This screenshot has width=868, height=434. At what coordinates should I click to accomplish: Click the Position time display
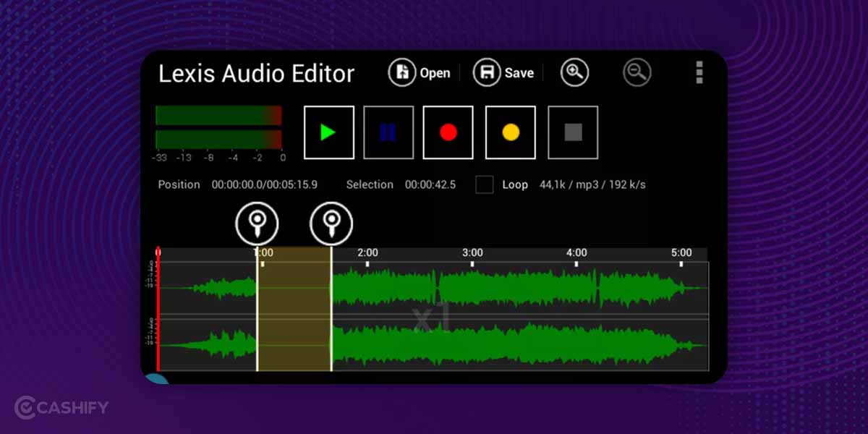tap(263, 184)
